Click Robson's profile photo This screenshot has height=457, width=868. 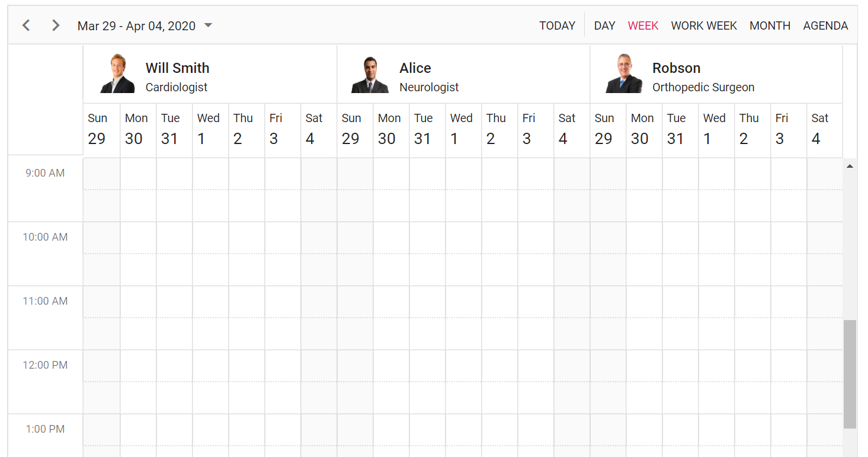pos(624,73)
